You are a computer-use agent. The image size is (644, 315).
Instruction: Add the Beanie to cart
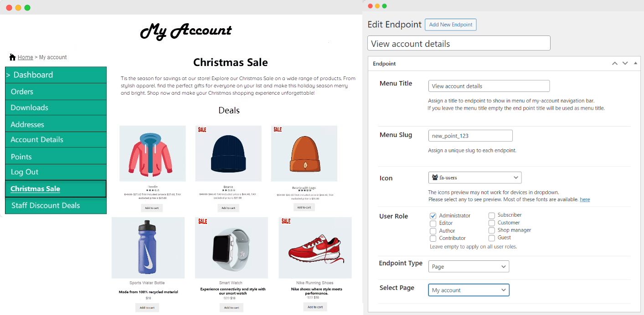coord(228,208)
